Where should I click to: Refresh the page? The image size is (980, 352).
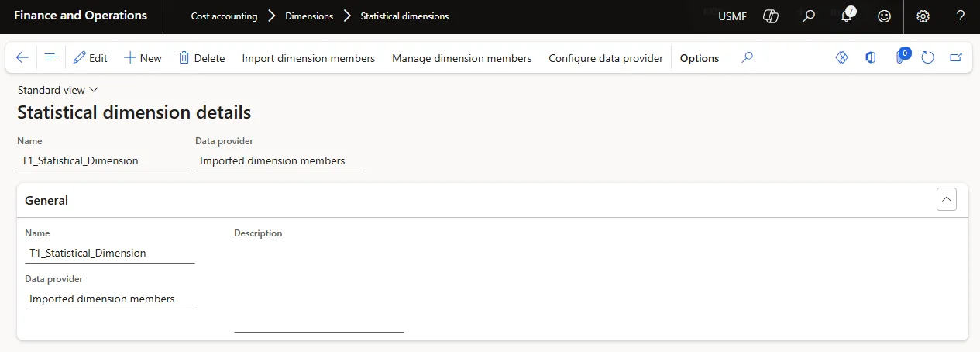tap(927, 58)
